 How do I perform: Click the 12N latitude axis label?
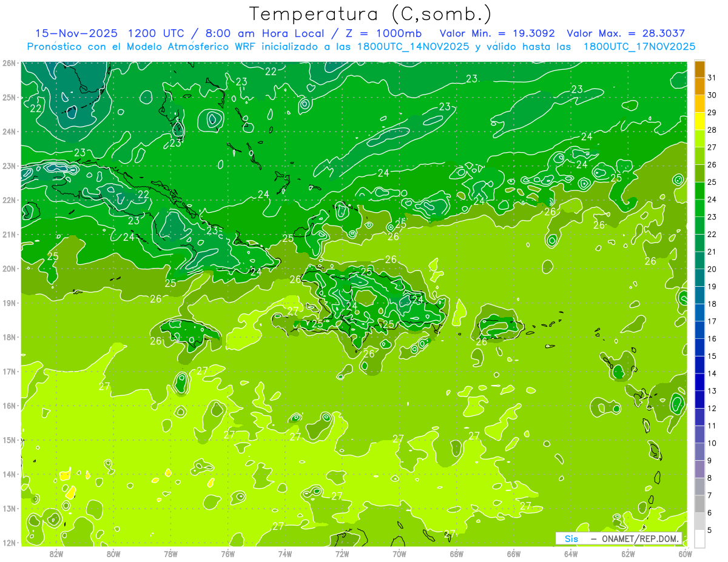[9, 543]
